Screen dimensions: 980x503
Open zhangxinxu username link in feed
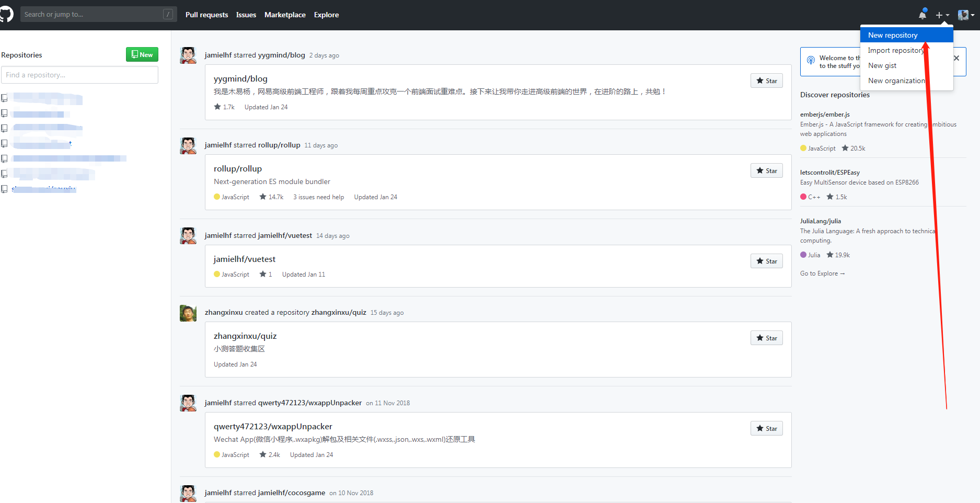pos(224,312)
